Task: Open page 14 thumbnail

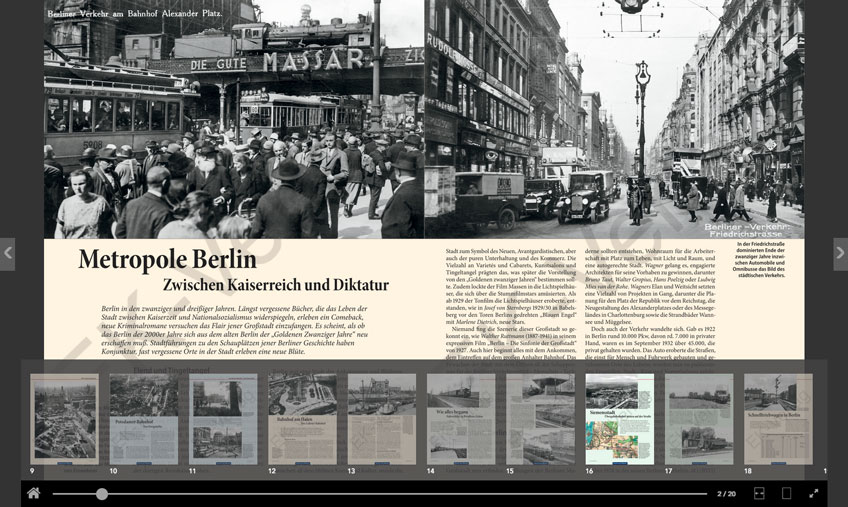Action: coord(461,419)
